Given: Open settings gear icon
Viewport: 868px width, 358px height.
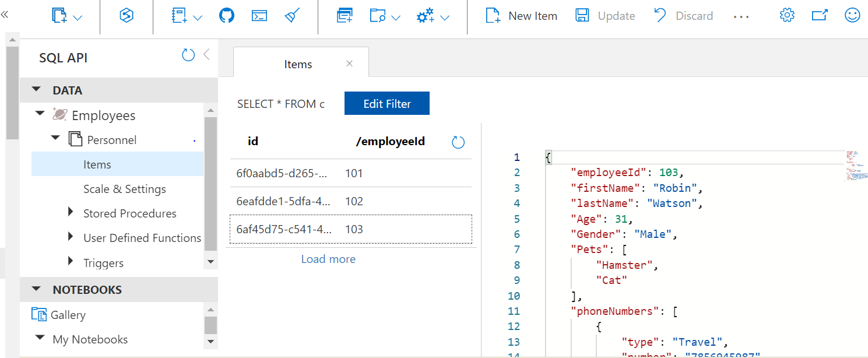Looking at the screenshot, I should point(787,16).
